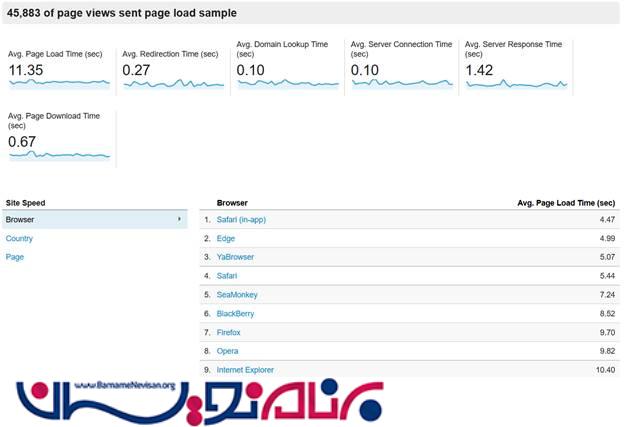Image resolution: width=625 pixels, height=427 pixels.
Task: Open the Country site speed option
Action: point(19,238)
